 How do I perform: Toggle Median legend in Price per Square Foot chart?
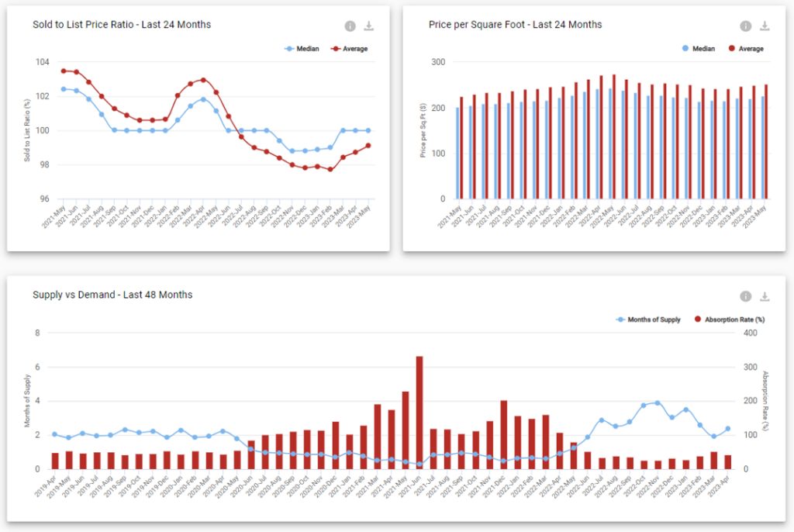click(698, 49)
